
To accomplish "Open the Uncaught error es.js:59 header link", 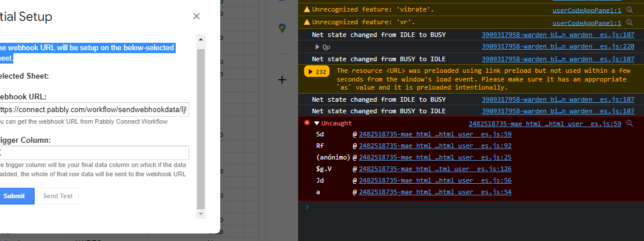I will click(x=545, y=123).
